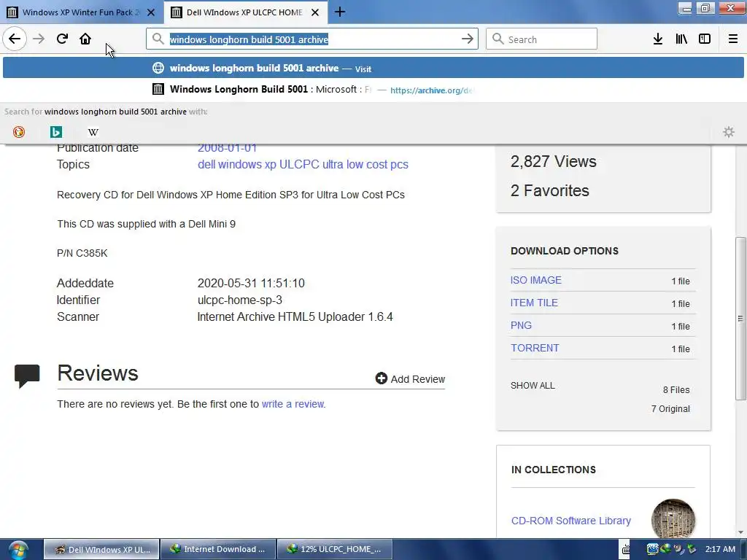Click the Internet Download Manager tray icon
The image size is (747, 560).
tap(665, 549)
